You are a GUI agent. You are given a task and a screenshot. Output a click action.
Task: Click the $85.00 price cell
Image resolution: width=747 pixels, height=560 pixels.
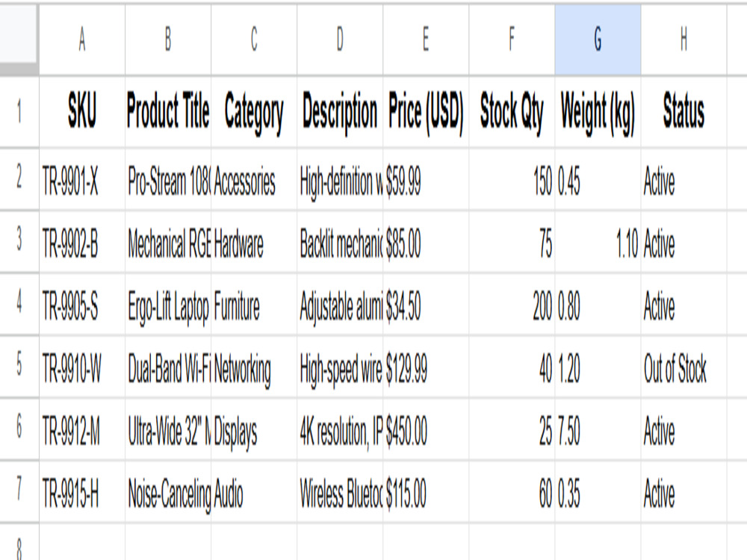(x=426, y=241)
